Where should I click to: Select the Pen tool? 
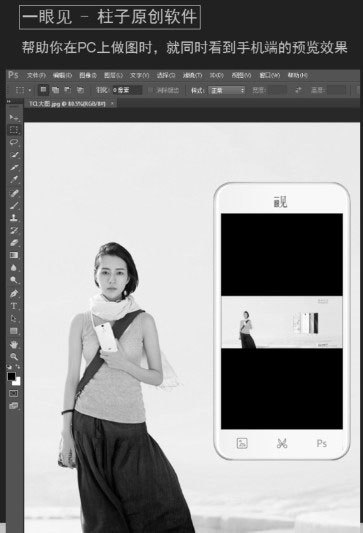[14, 293]
